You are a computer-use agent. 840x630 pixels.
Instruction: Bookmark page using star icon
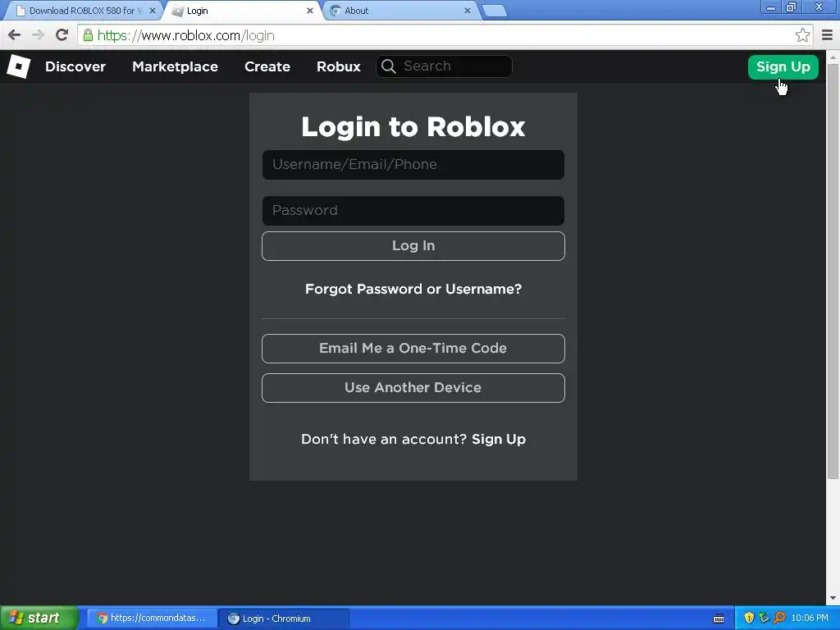[x=802, y=35]
